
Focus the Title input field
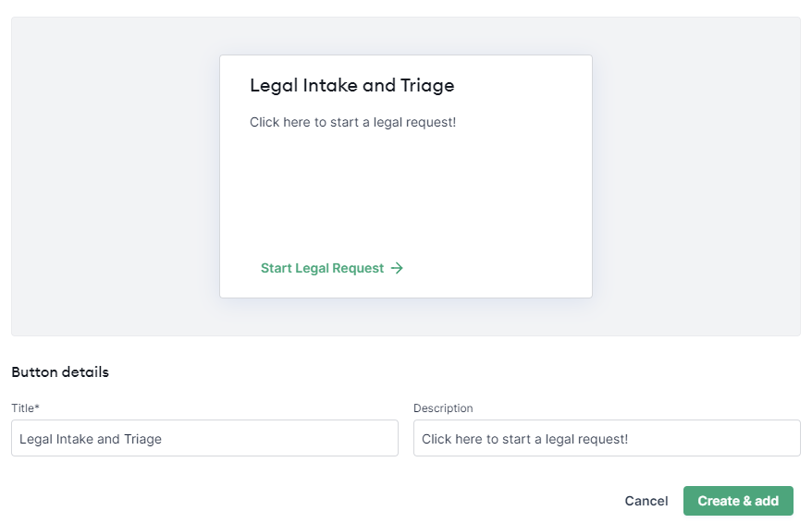(x=204, y=438)
